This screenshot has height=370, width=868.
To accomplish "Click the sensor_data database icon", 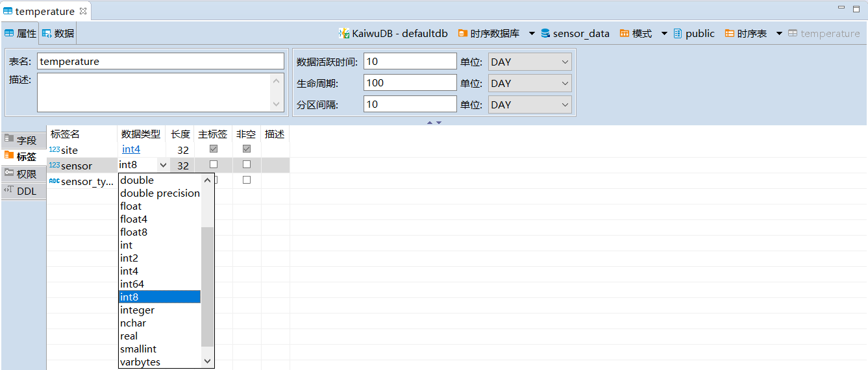I will pyautogui.click(x=545, y=34).
